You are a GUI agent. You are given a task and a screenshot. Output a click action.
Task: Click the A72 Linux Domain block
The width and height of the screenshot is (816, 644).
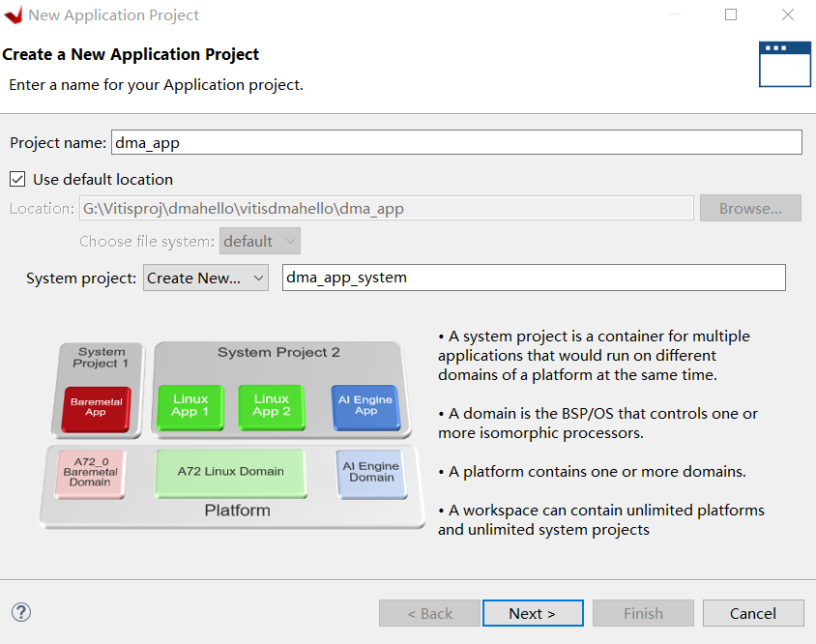pyautogui.click(x=231, y=474)
